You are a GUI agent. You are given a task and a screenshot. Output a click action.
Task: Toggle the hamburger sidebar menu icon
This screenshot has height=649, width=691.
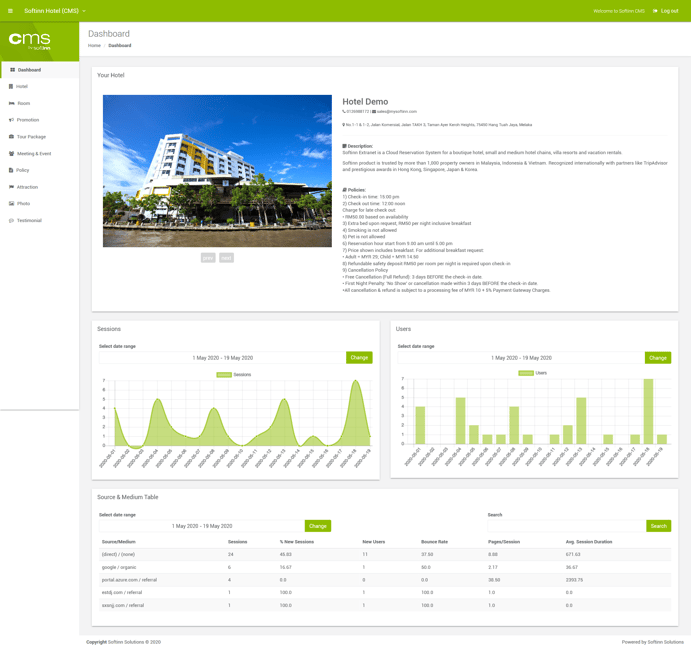(x=10, y=11)
